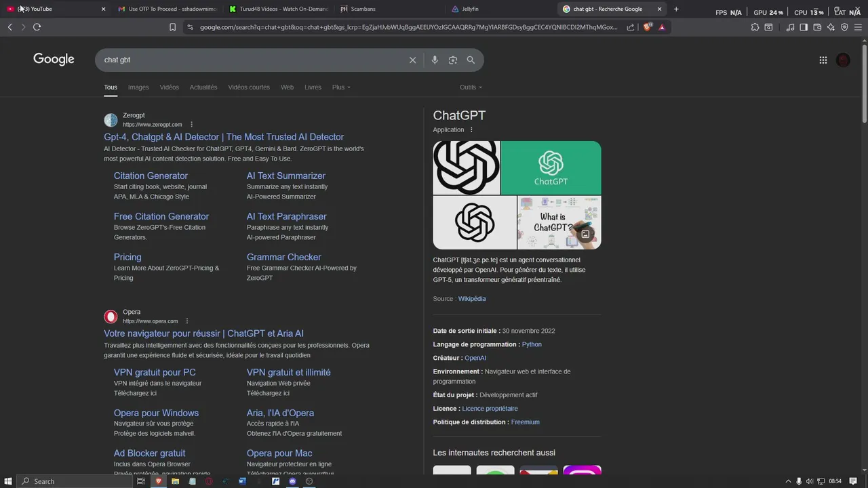Open Google Lens image search icon
The image size is (868, 488).
pyautogui.click(x=453, y=60)
